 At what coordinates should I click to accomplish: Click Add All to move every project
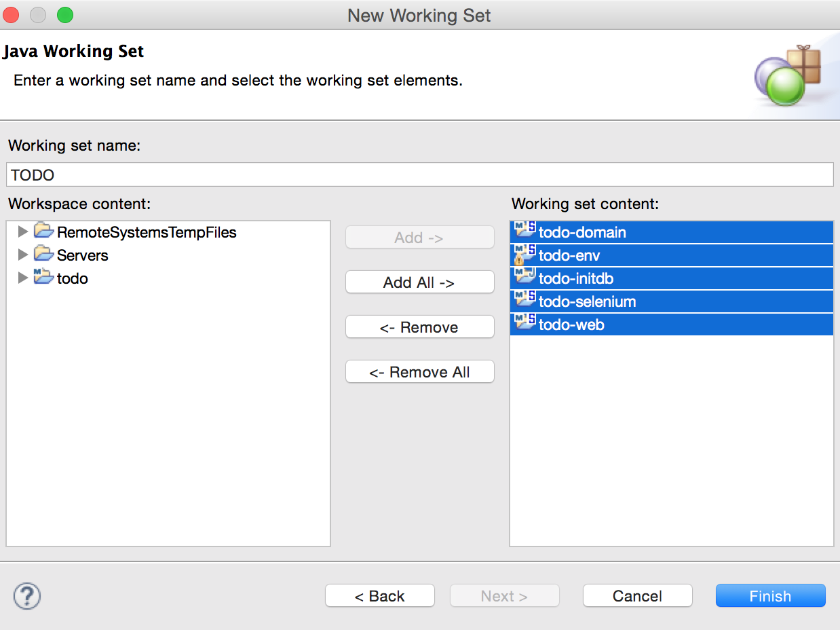[419, 282]
